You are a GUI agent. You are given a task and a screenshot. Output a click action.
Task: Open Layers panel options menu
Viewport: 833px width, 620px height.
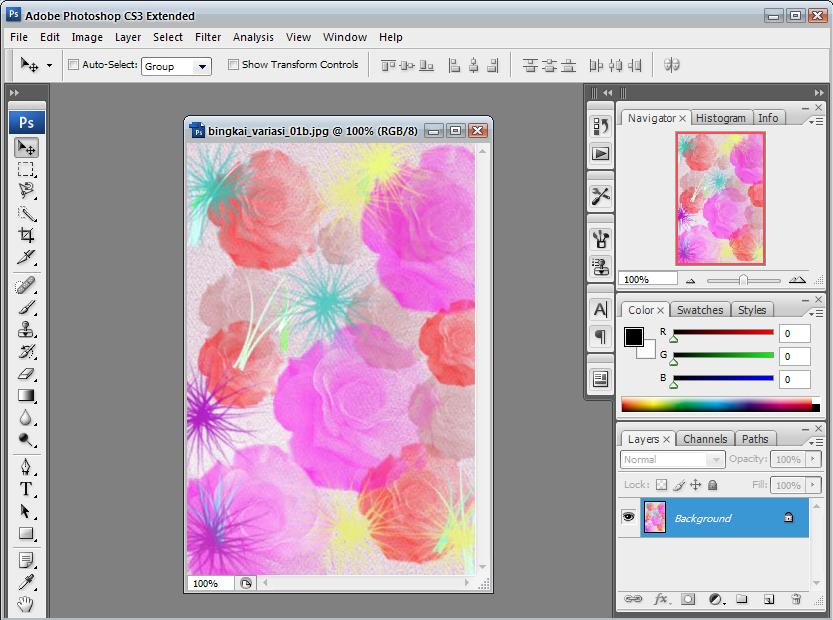(x=817, y=443)
